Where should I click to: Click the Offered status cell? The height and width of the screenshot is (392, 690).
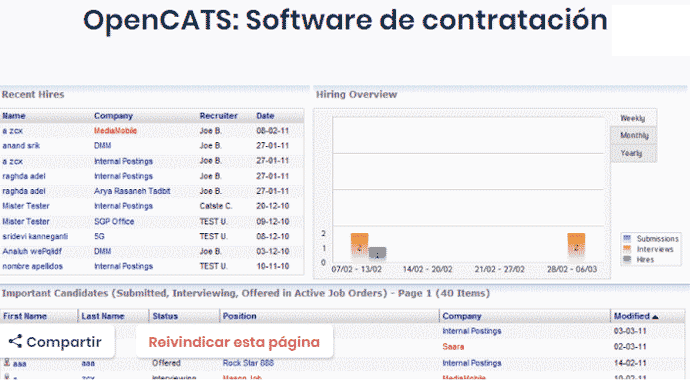click(166, 363)
